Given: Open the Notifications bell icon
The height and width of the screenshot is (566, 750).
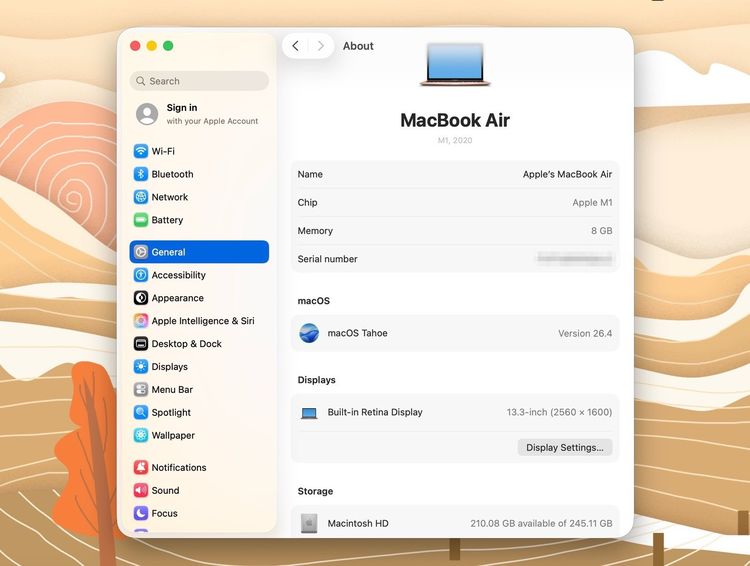Looking at the screenshot, I should [141, 467].
